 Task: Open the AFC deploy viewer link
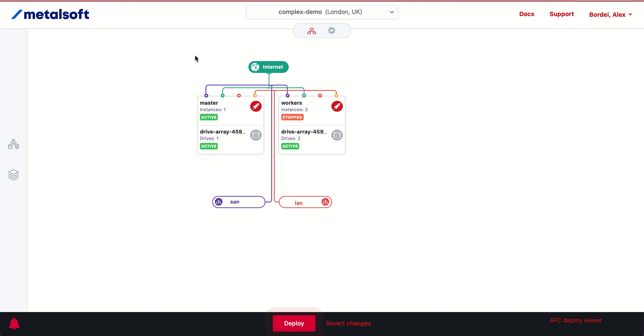click(x=576, y=320)
